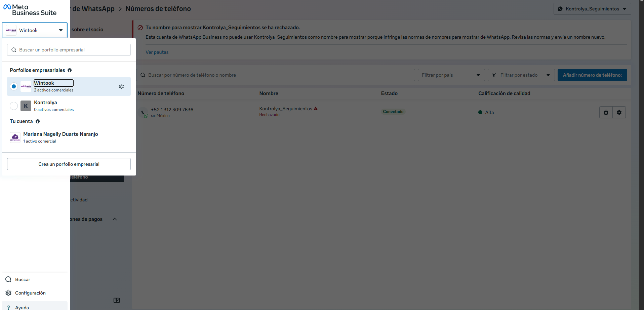Open phone number settings gear icon
The height and width of the screenshot is (310, 644).
point(619,112)
